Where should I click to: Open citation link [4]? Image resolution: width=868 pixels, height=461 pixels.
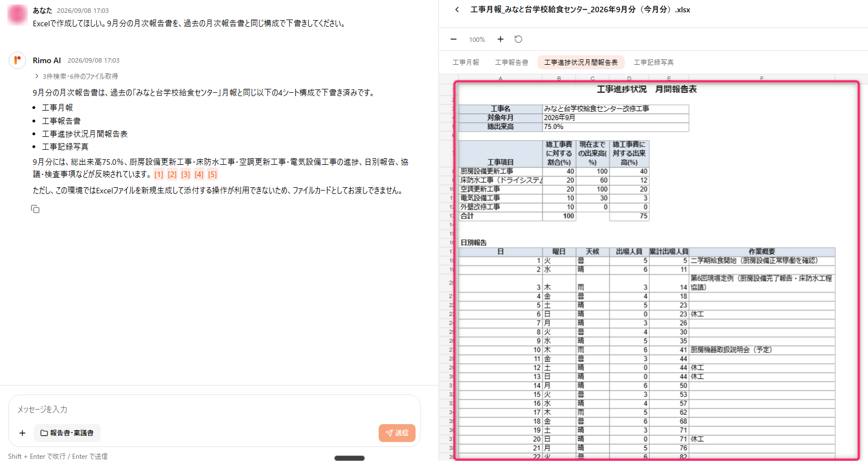point(199,175)
